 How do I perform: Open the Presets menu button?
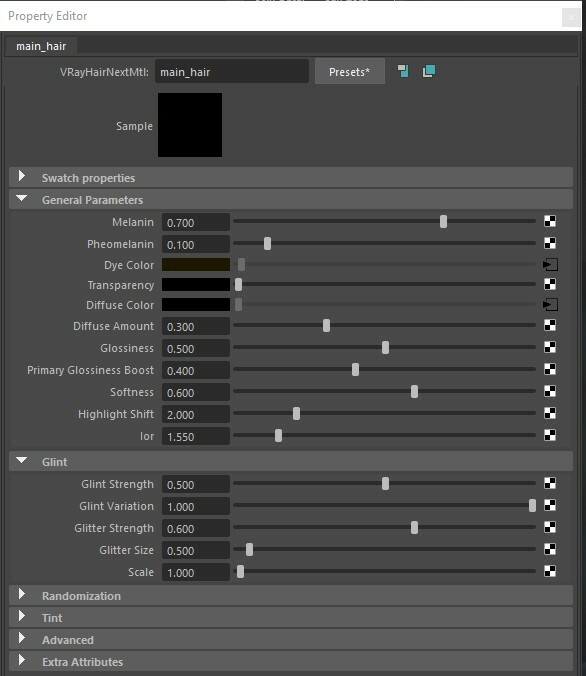(350, 72)
